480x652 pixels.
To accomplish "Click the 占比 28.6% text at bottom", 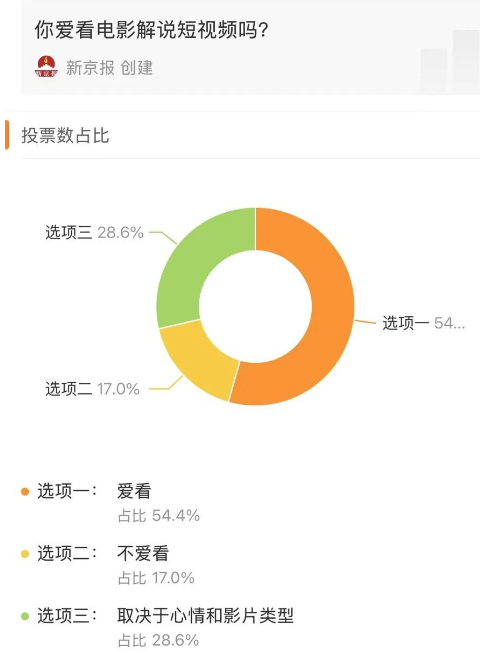I will (x=158, y=640).
